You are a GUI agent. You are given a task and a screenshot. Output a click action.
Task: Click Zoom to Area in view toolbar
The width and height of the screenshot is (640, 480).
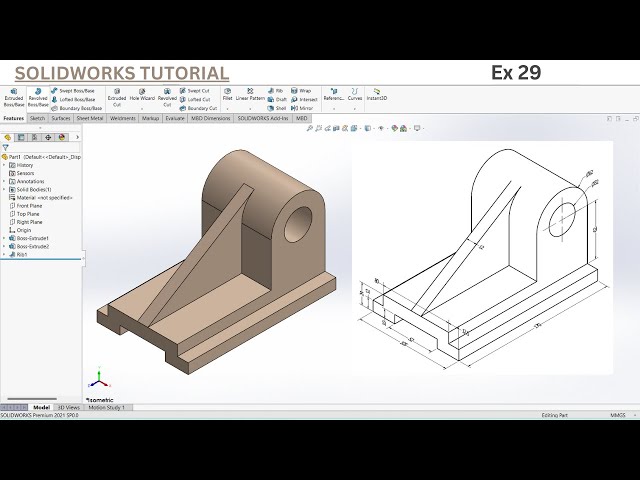(319, 129)
